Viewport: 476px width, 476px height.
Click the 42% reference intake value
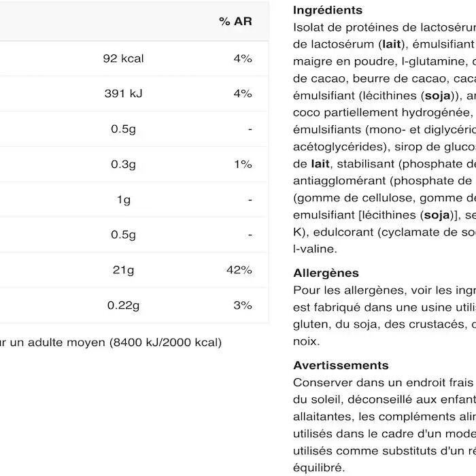tap(239, 270)
